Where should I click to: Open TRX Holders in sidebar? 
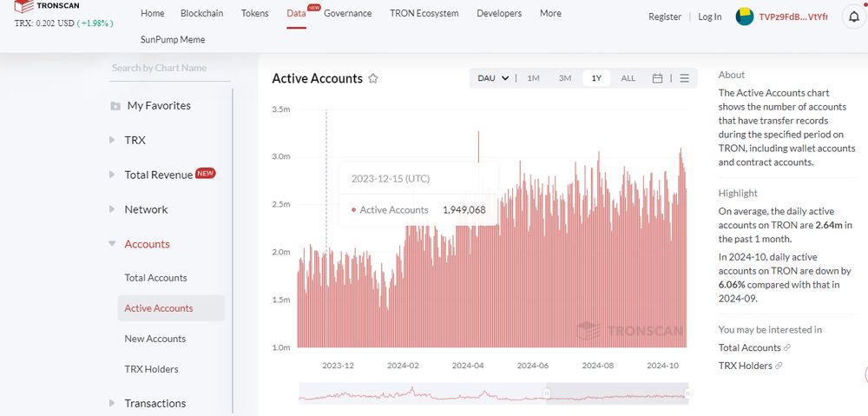click(152, 369)
